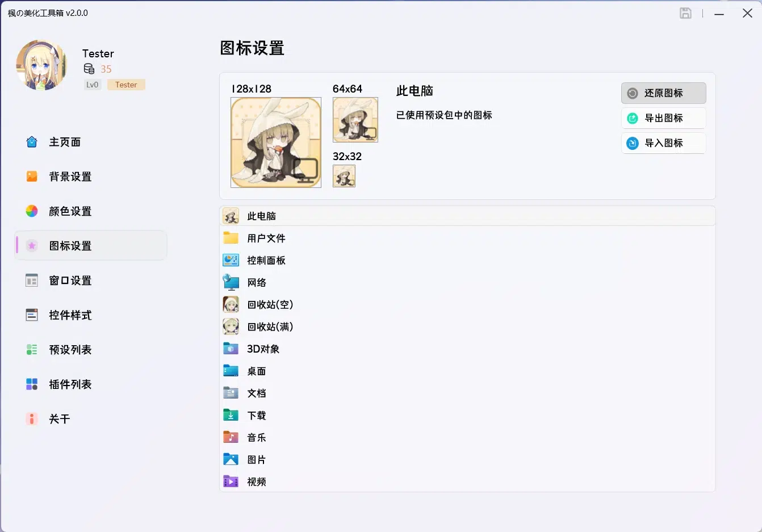Click the orange 背景设置 picture icon
Image resolution: width=762 pixels, height=532 pixels.
(32, 177)
